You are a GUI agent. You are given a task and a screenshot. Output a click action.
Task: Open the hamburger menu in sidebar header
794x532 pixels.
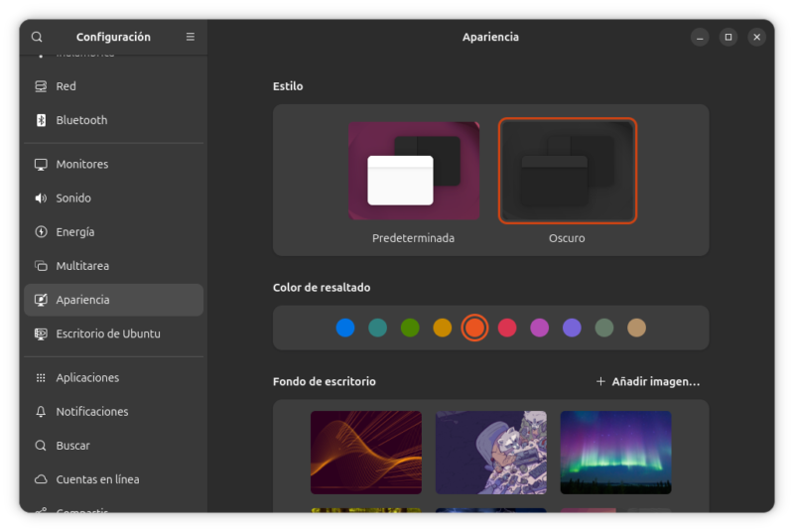pyautogui.click(x=191, y=37)
